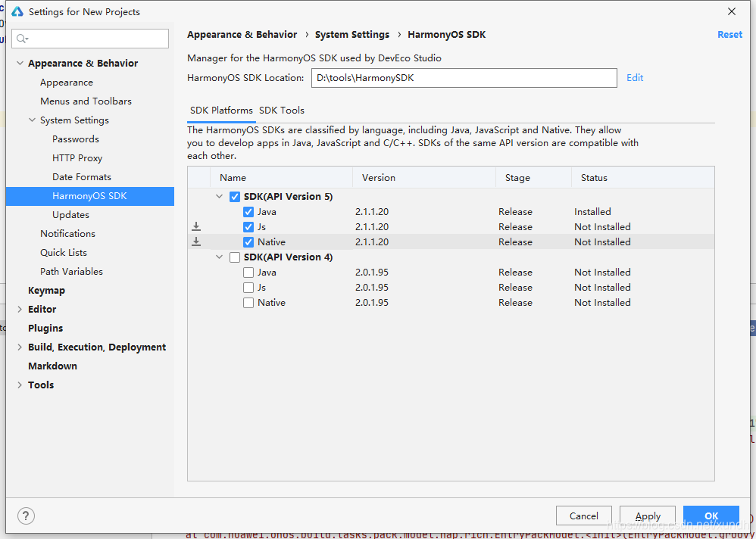The image size is (756, 539).
Task: Click the Apply button
Action: 648,516
